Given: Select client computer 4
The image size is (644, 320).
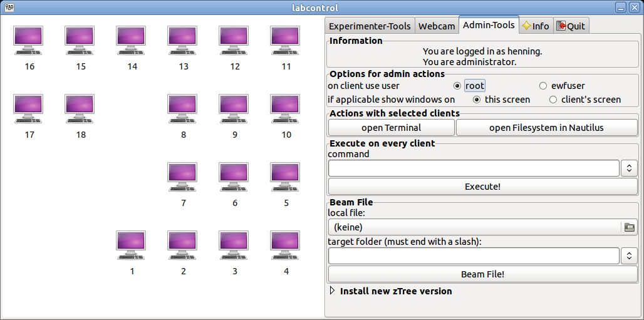Looking at the screenshot, I should (x=286, y=245).
